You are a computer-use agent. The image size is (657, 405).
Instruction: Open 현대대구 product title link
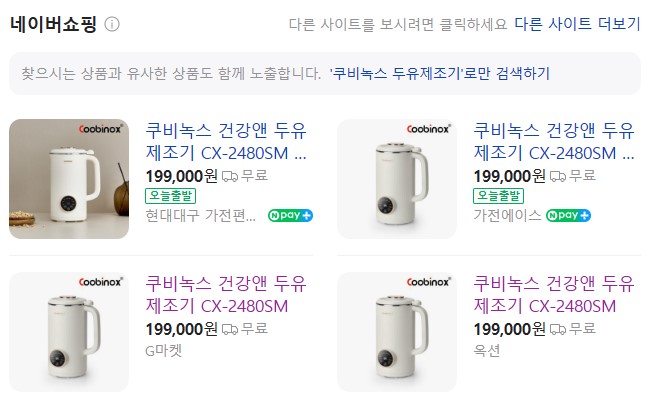tap(226, 142)
